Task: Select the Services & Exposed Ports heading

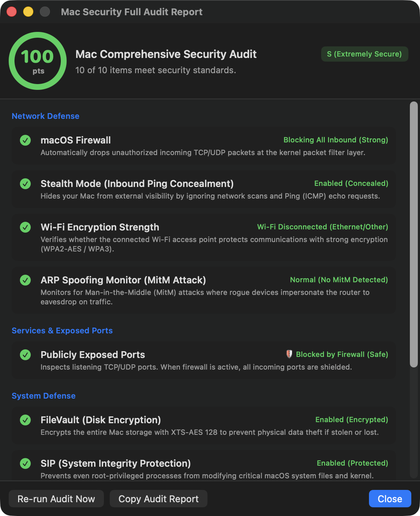Action: [x=62, y=330]
